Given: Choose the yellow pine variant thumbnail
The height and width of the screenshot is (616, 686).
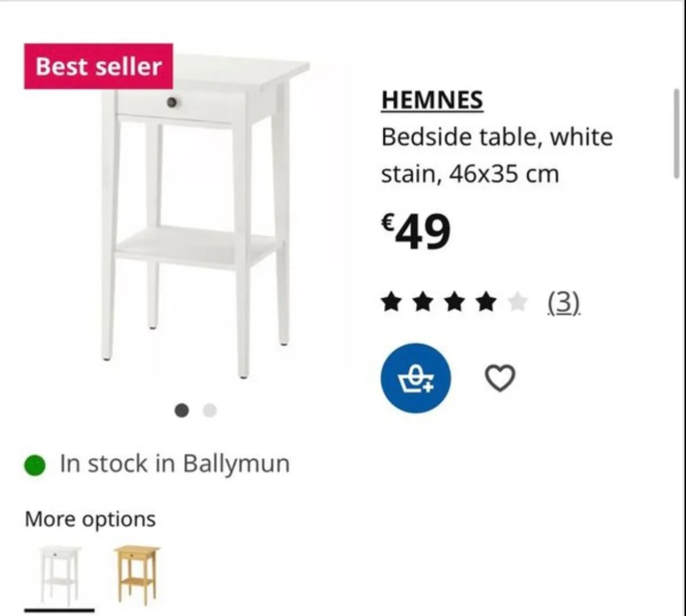Looking at the screenshot, I should 137,575.
